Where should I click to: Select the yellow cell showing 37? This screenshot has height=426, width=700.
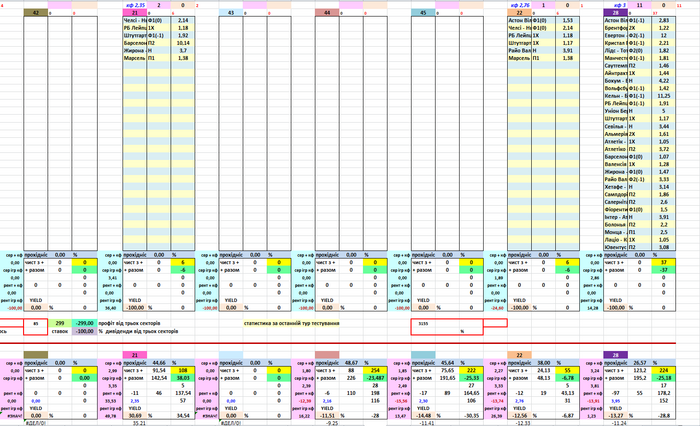click(664, 263)
